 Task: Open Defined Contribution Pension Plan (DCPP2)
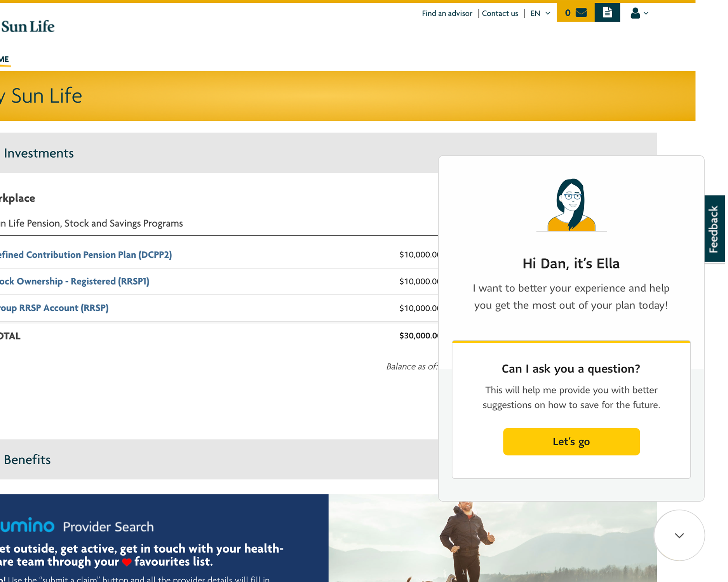click(x=85, y=254)
